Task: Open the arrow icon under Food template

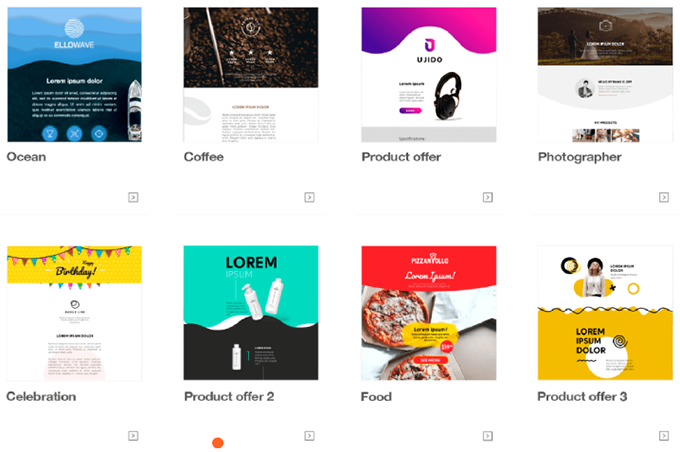Action: 488,436
